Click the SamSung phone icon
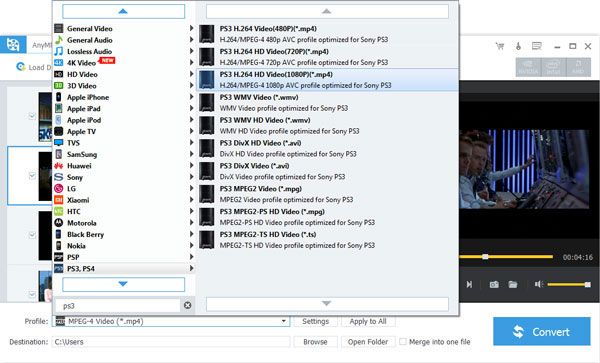The height and width of the screenshot is (363, 600). coord(59,154)
